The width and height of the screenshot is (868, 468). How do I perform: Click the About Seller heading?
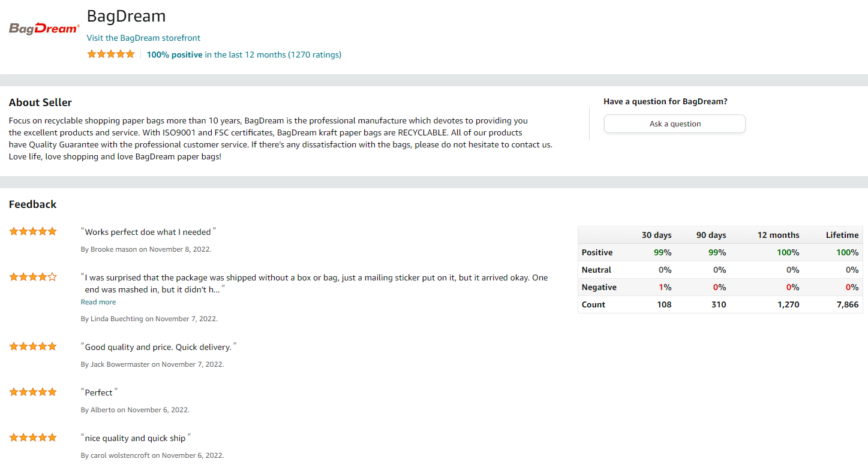40,102
